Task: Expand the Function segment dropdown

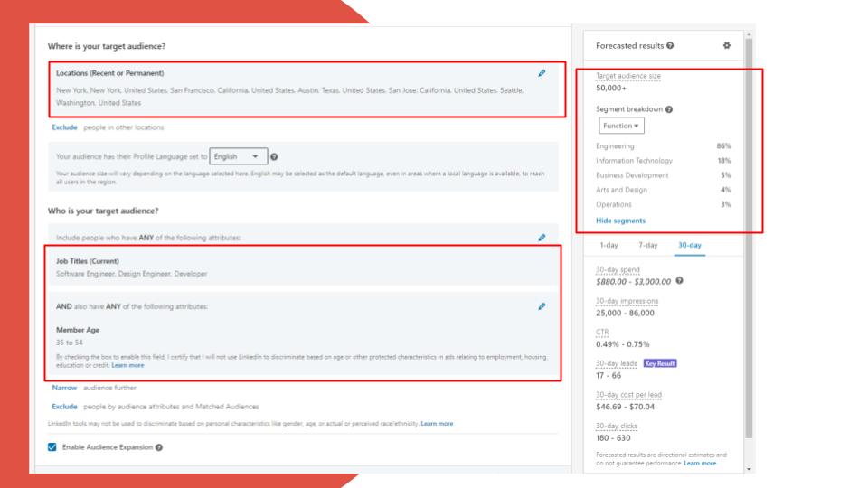Action: click(619, 126)
